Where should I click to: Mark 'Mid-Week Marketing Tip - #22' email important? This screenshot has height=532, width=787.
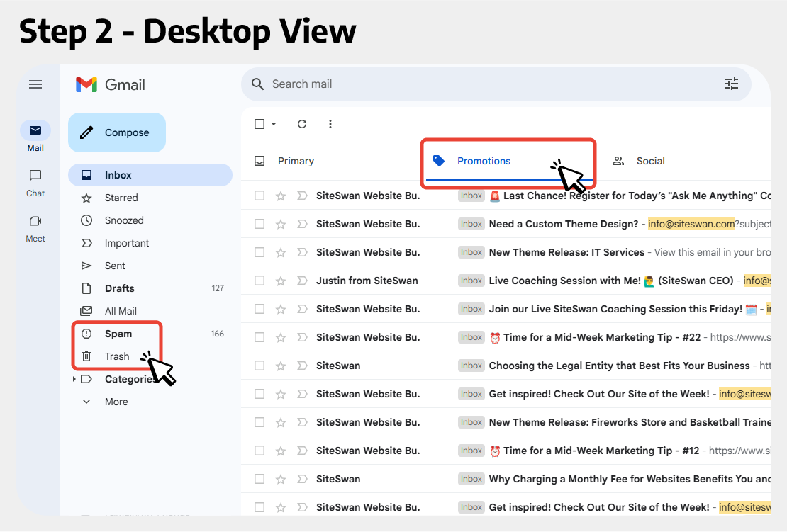point(301,337)
